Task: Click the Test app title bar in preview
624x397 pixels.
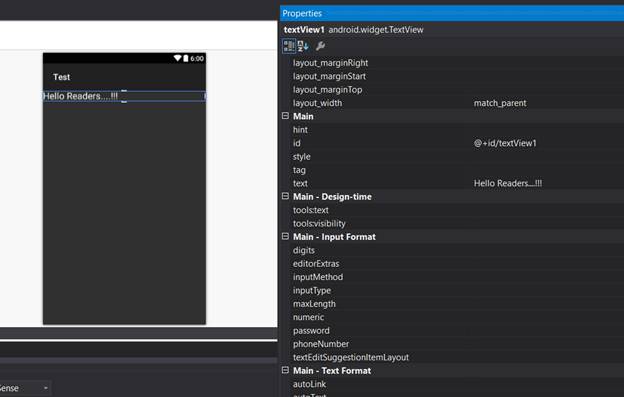Action: [x=124, y=77]
